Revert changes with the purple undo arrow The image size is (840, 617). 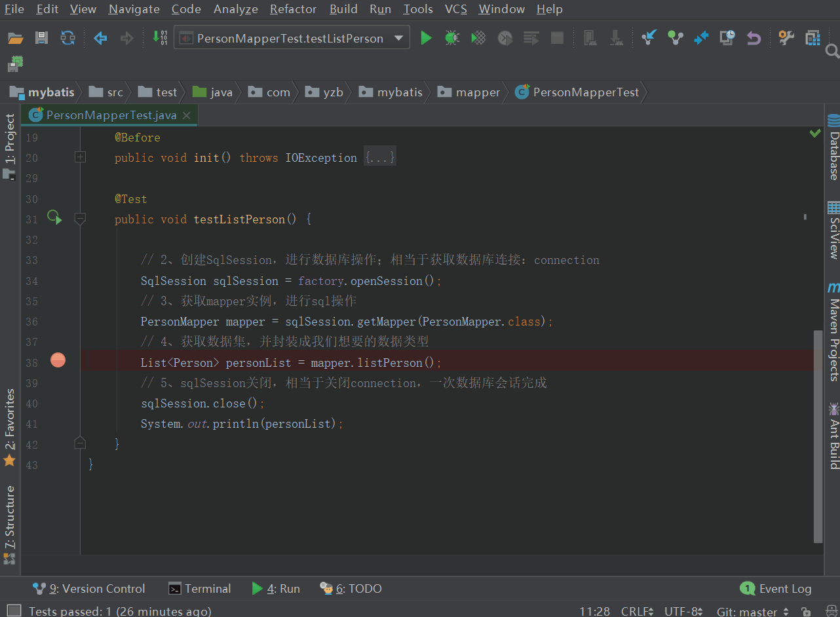pyautogui.click(x=754, y=38)
